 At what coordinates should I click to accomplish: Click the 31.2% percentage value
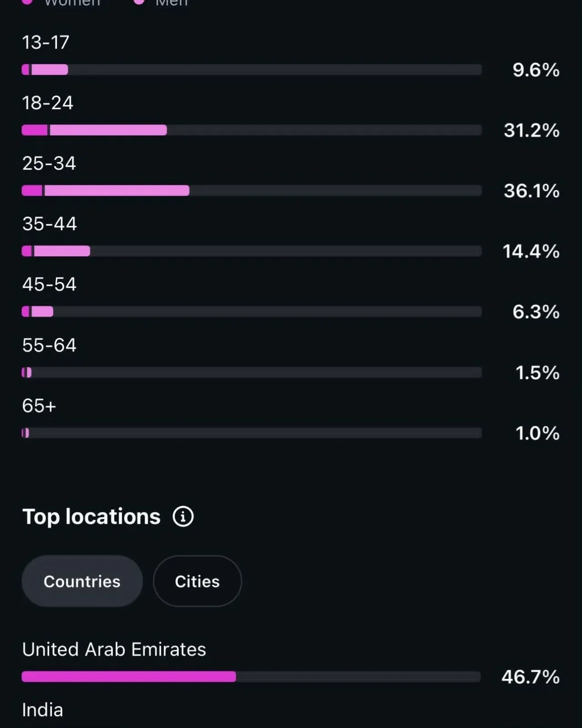(532, 130)
